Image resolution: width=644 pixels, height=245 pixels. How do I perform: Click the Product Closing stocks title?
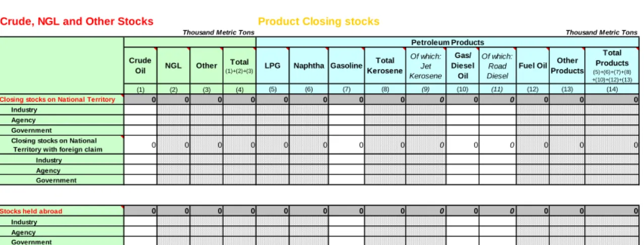pyautogui.click(x=318, y=22)
